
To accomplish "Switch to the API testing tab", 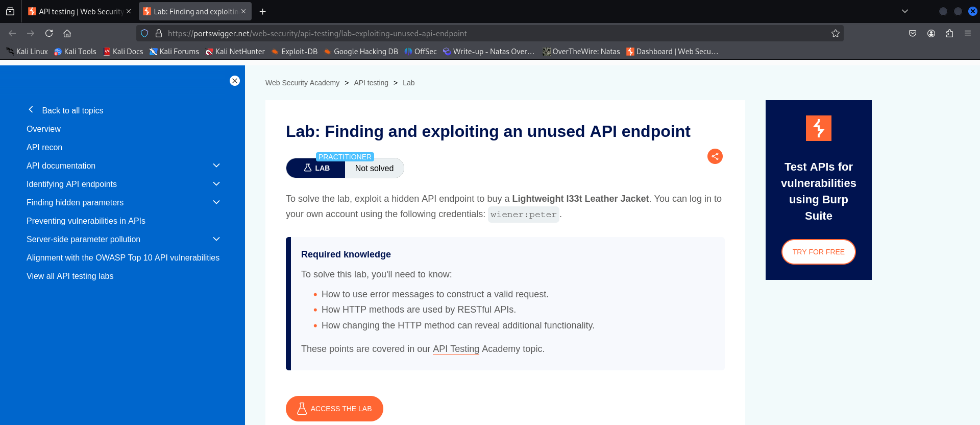I will (80, 11).
